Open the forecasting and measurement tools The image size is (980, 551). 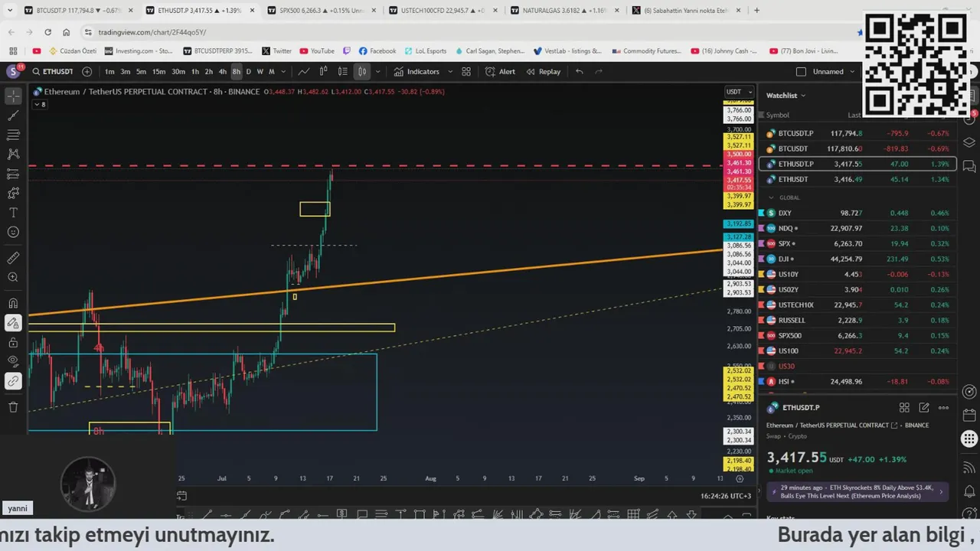(13, 174)
